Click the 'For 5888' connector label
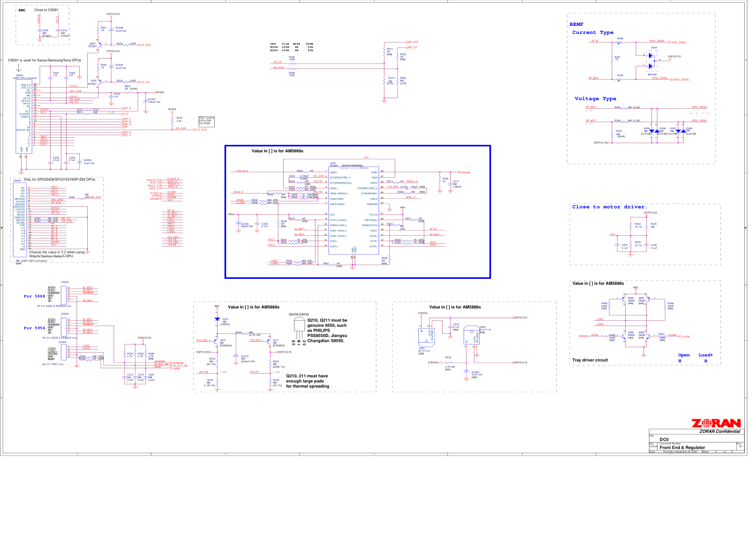 coord(34,296)
